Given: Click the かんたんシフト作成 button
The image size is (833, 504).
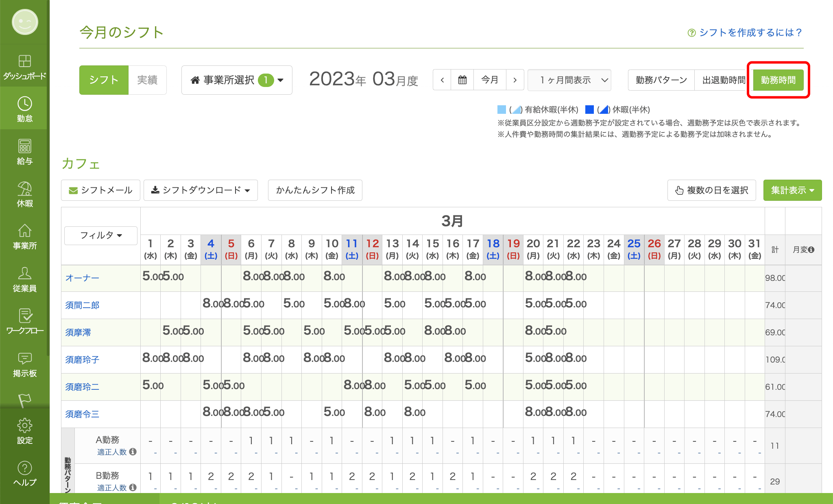Looking at the screenshot, I should click(x=315, y=190).
